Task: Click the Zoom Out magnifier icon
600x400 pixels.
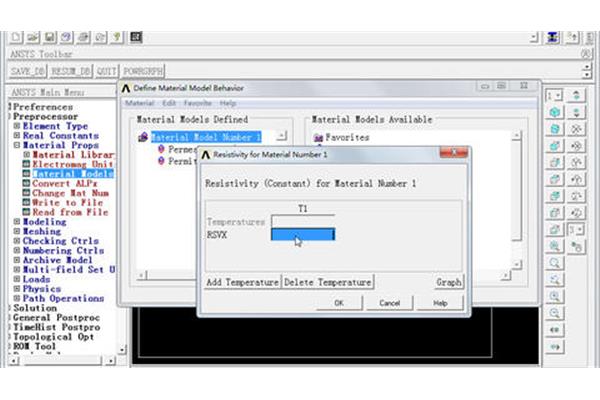Action: point(555,313)
